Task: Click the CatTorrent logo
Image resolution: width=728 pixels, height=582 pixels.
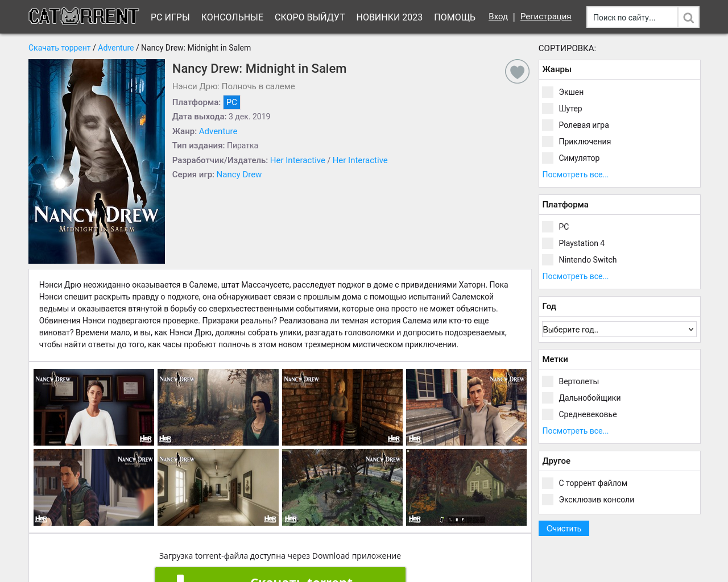Action: [84, 16]
